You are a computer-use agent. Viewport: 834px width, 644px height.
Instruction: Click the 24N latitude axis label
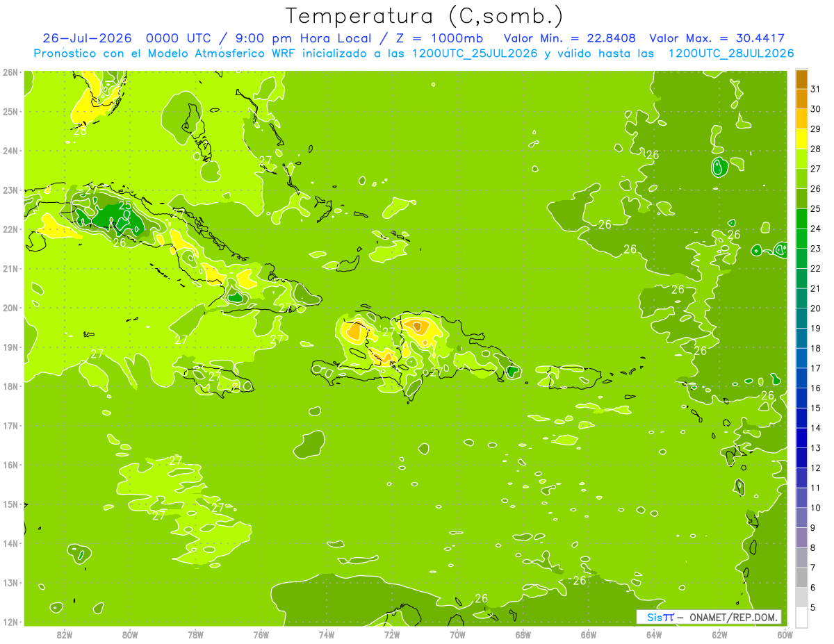point(10,151)
